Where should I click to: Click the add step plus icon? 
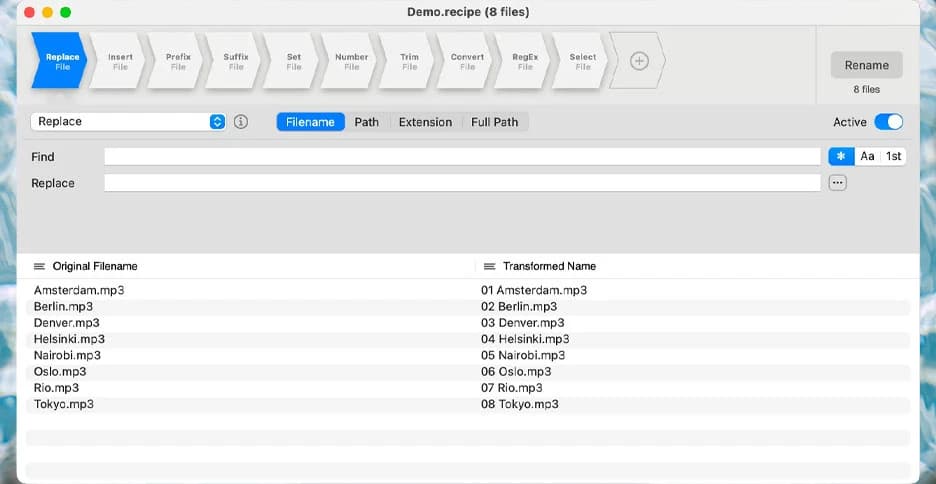coord(640,61)
